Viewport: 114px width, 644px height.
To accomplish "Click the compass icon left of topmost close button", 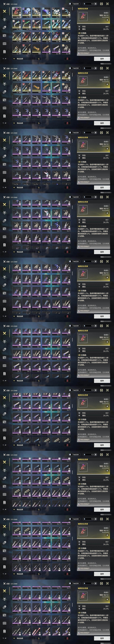I will pyautogui.click(x=101, y=4).
